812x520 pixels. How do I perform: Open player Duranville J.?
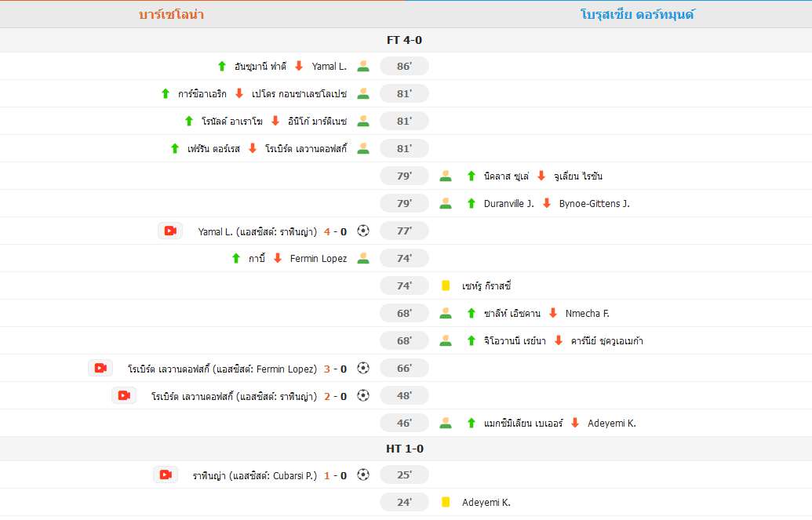[x=509, y=204]
